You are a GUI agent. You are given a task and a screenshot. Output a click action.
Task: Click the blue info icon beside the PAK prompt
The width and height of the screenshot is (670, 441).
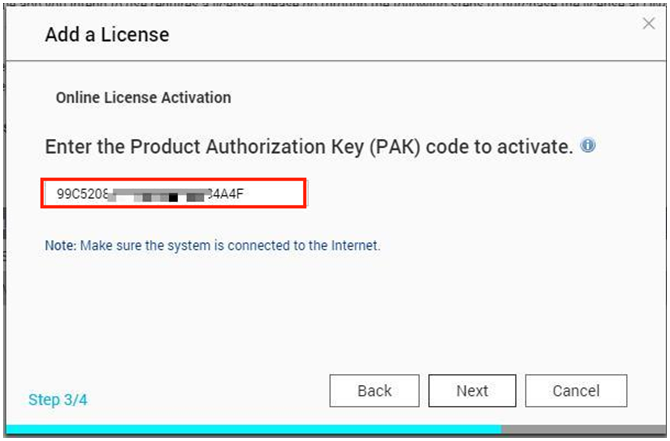coord(588,145)
